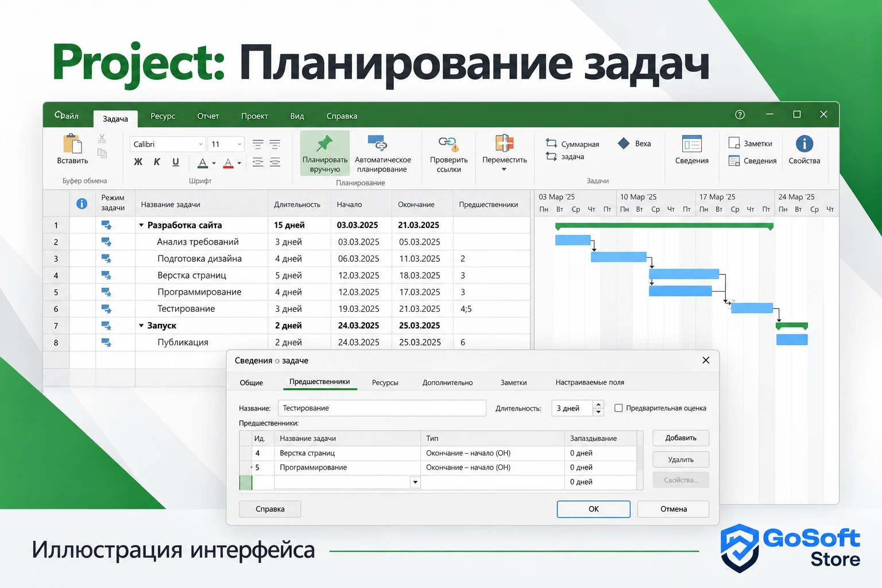Click the Gantt bar for Подготовка дизайна
Viewport: 882px width, 588px height.
[618, 257]
